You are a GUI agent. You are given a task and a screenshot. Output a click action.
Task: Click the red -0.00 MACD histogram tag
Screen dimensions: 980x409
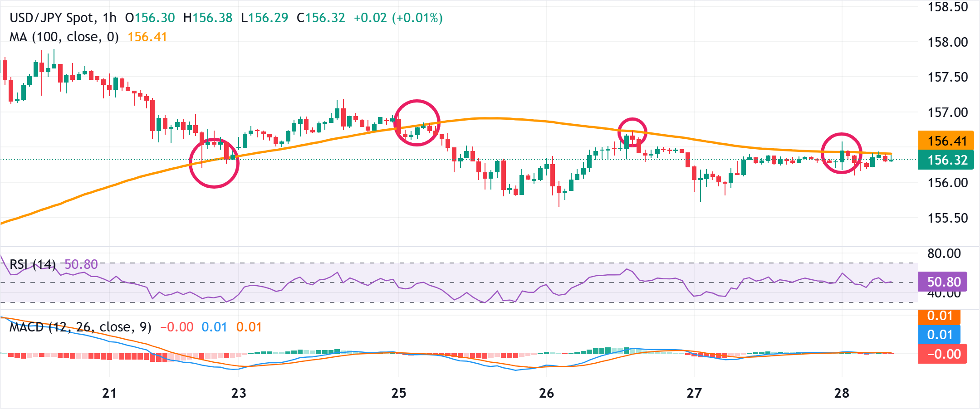(x=943, y=354)
